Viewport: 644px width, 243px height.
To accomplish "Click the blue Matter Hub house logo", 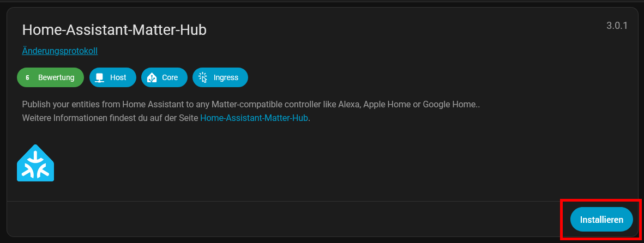I will (35, 163).
